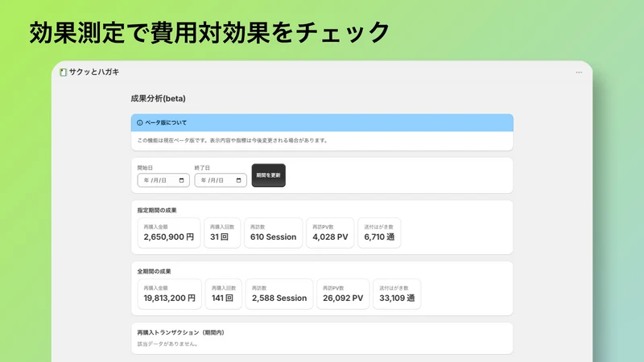This screenshot has width=644, height=362.
Task: Click the 2,650,900 円 repurchase amount card
Action: (169, 232)
